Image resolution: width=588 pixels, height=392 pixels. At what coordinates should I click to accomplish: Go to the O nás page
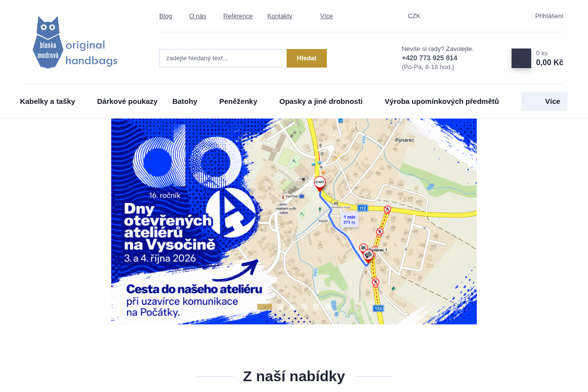point(197,16)
